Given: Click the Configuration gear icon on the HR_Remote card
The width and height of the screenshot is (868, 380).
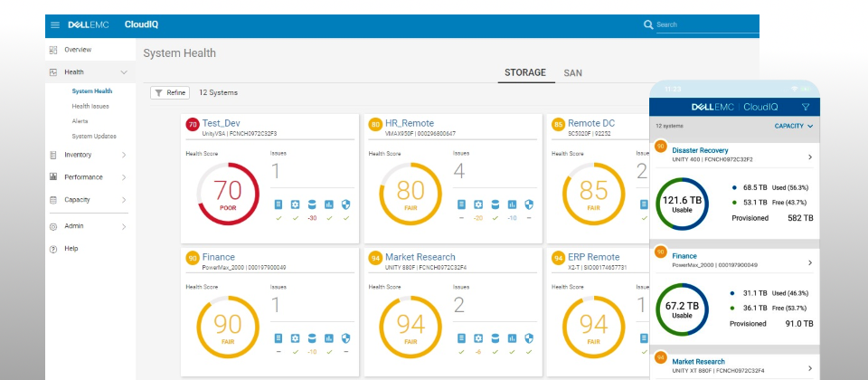Looking at the screenshot, I should (478, 204).
